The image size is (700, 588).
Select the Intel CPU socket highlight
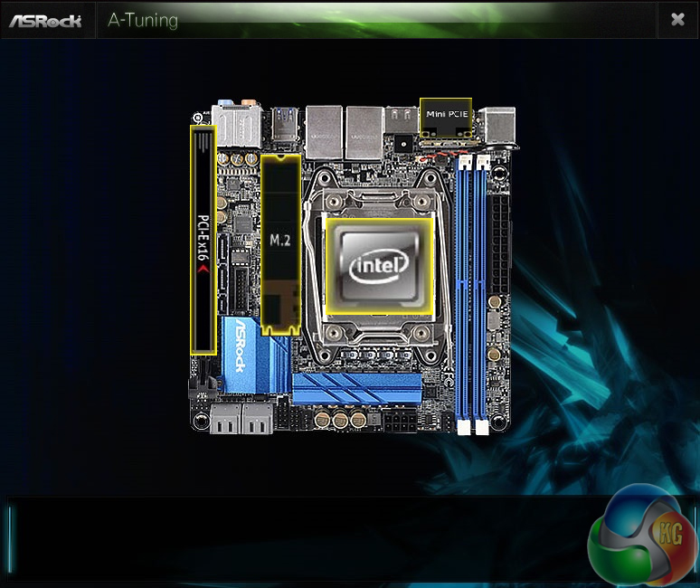pyautogui.click(x=380, y=266)
